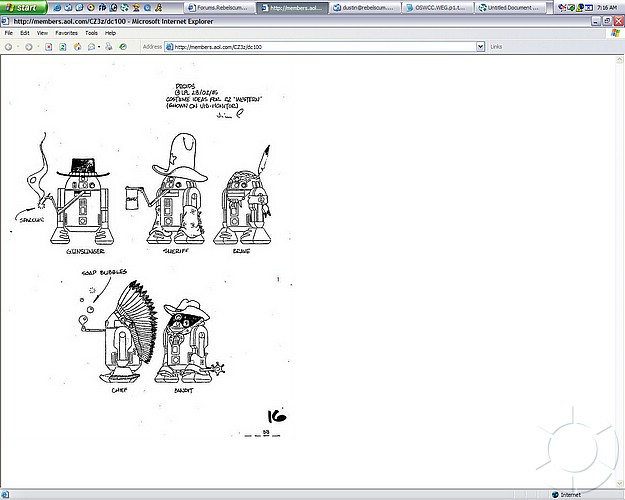Click the green monitor system tray icon

pyautogui.click(x=571, y=8)
